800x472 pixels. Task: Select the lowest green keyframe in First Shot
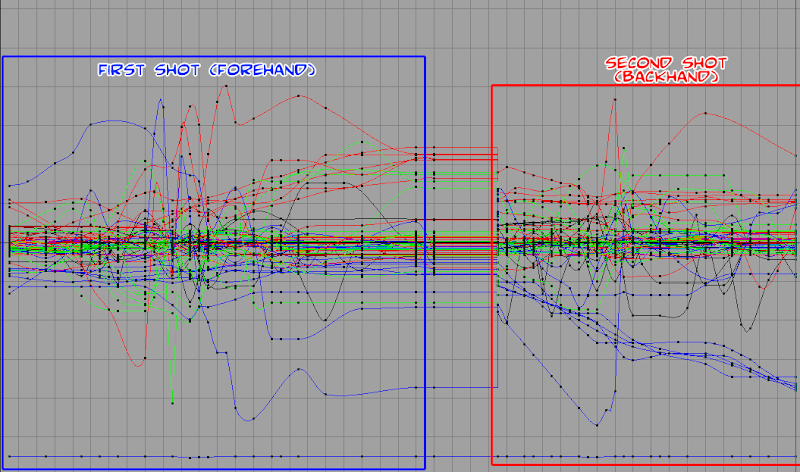(173, 402)
